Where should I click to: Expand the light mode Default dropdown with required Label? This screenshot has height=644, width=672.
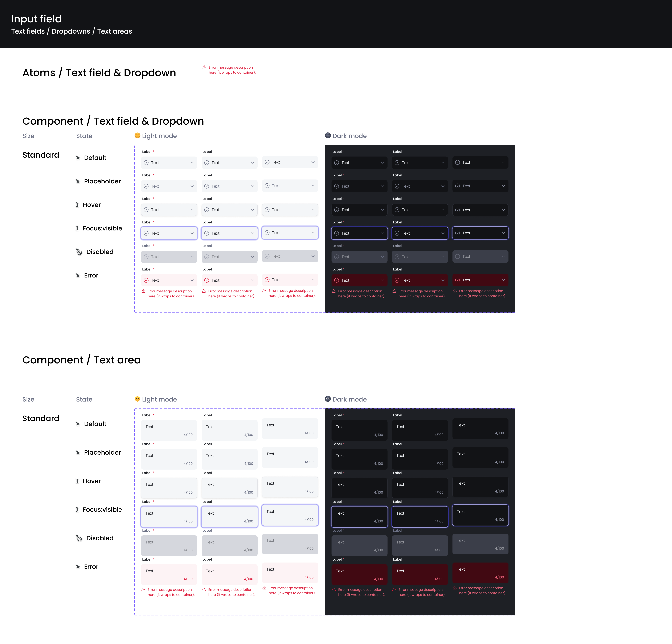tap(169, 163)
